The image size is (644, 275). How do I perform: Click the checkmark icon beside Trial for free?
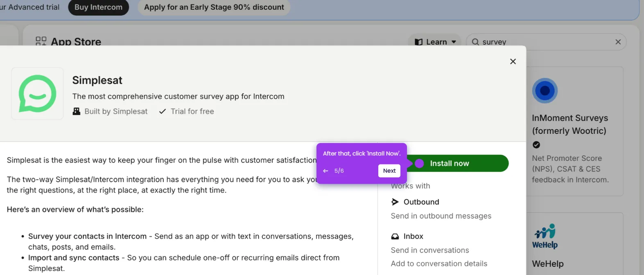[163, 111]
